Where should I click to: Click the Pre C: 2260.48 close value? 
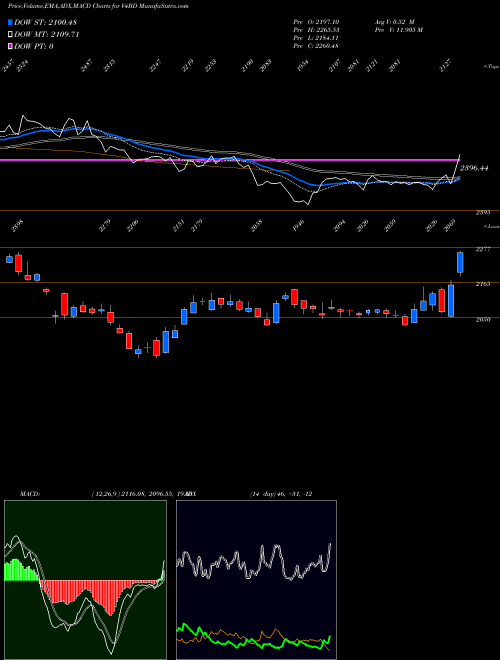tap(316, 46)
